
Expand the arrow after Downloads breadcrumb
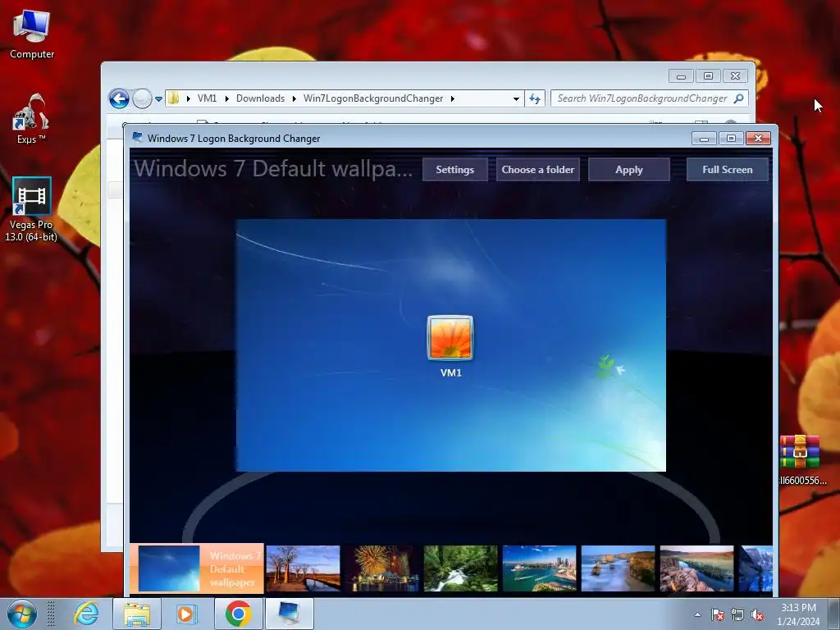[x=294, y=98]
